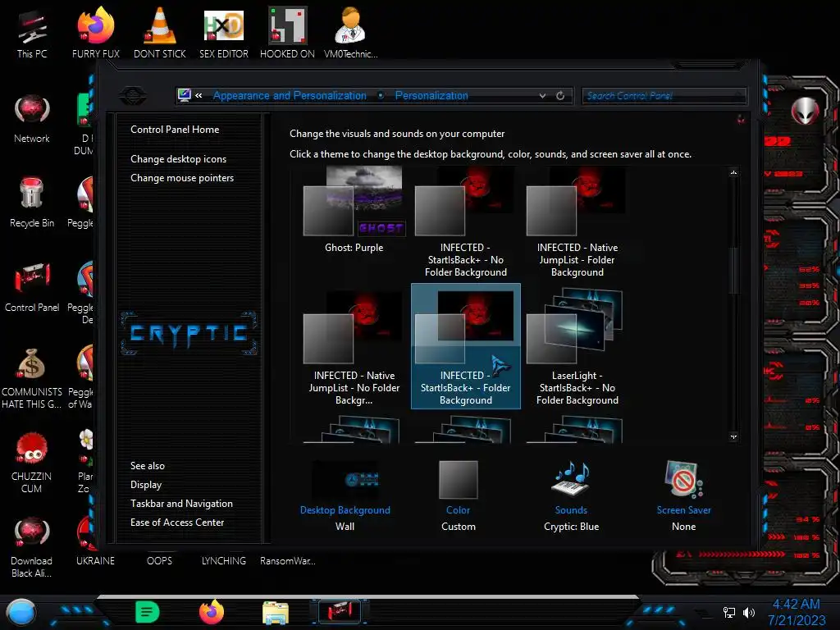Open the VM0Technic desktop icon

click(350, 33)
